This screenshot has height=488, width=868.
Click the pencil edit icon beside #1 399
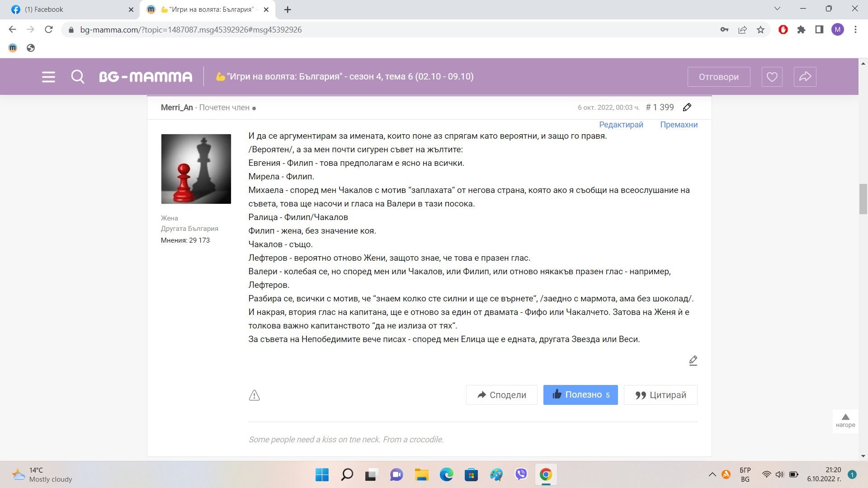click(687, 108)
